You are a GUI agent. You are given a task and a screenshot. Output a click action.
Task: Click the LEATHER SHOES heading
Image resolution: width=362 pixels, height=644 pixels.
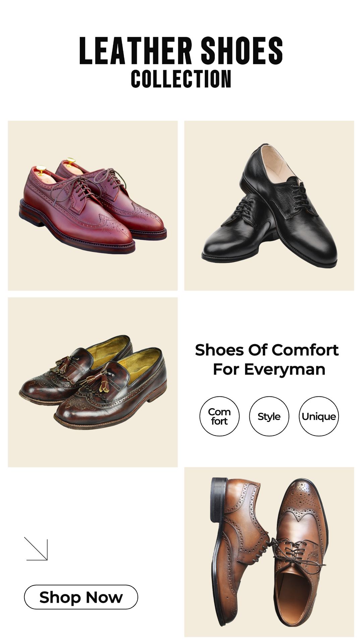tap(181, 51)
